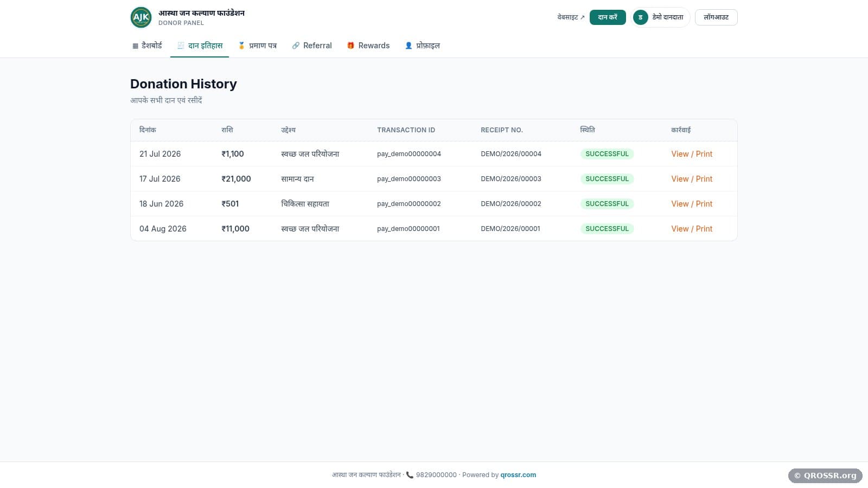This screenshot has height=488, width=868.
Task: Go to the Rewards tab
Action: 368,46
